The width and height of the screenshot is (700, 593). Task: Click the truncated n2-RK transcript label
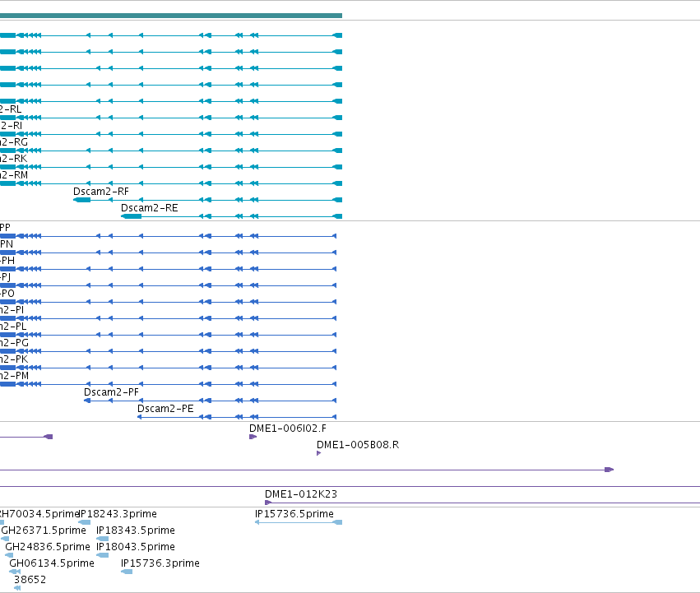(13, 159)
